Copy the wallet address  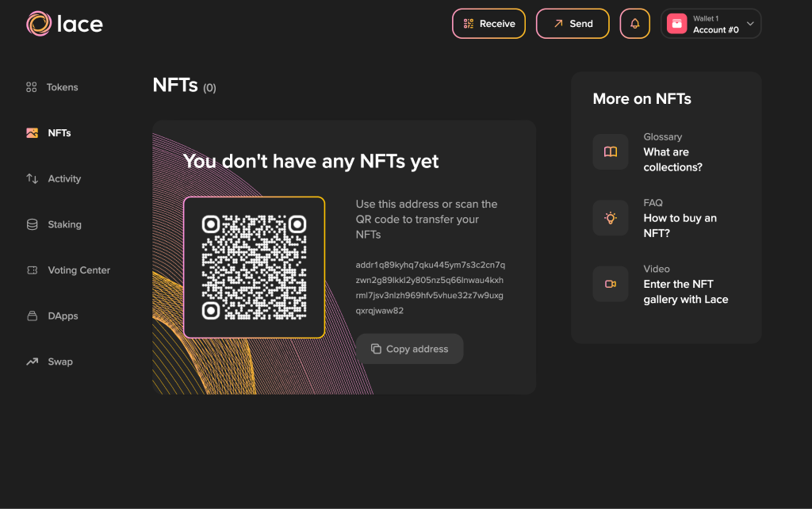click(x=409, y=349)
